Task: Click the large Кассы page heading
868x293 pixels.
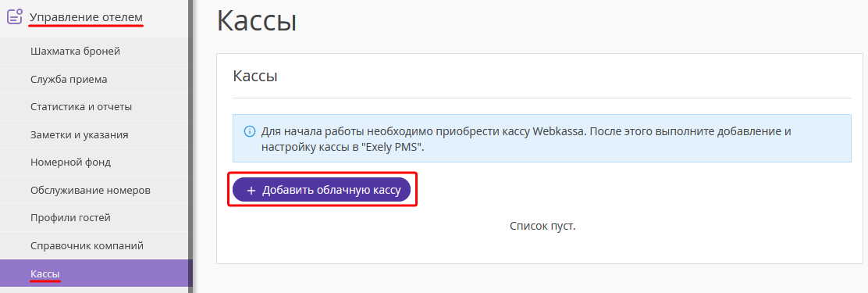Action: (256, 22)
